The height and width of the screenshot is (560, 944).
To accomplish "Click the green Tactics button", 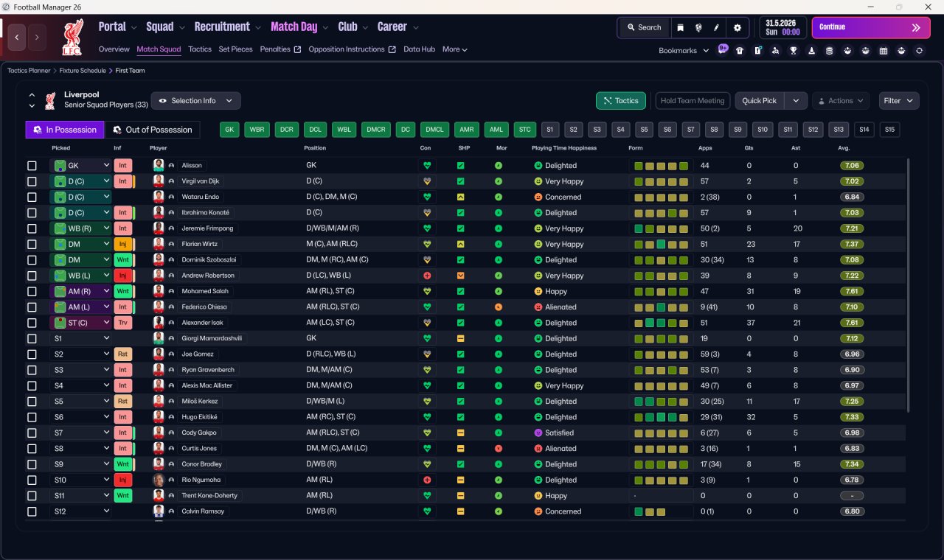I will coord(621,101).
